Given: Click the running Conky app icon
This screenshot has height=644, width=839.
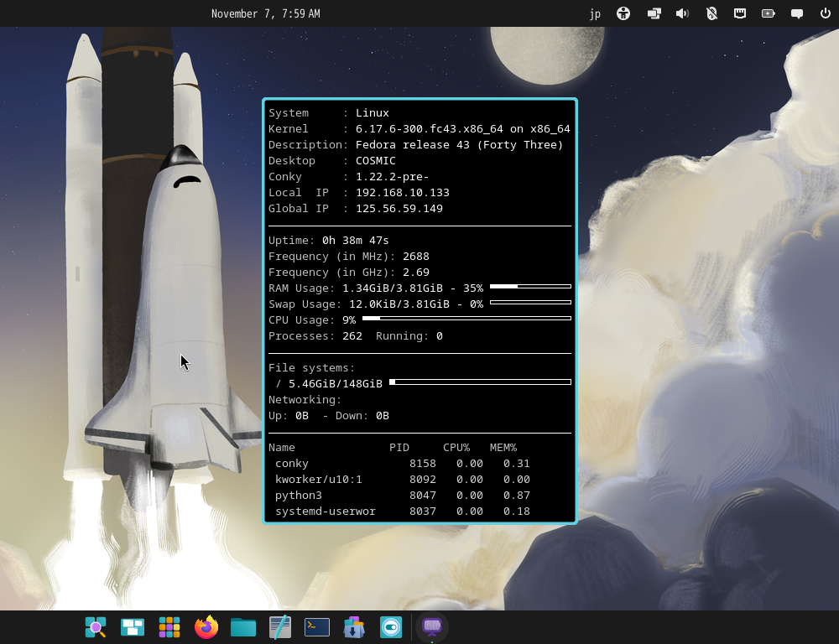Looking at the screenshot, I should pyautogui.click(x=432, y=627).
